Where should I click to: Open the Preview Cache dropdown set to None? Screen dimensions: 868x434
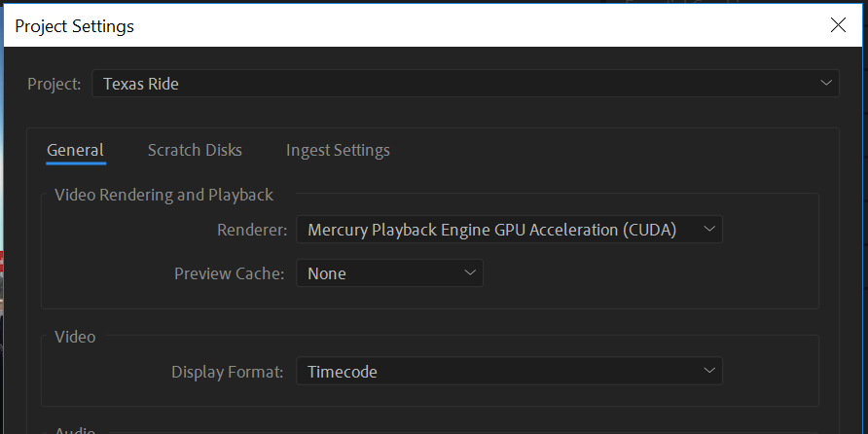[389, 273]
